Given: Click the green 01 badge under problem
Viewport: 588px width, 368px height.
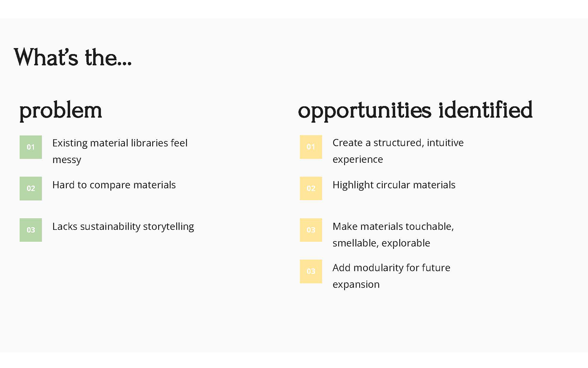Looking at the screenshot, I should 31,147.
